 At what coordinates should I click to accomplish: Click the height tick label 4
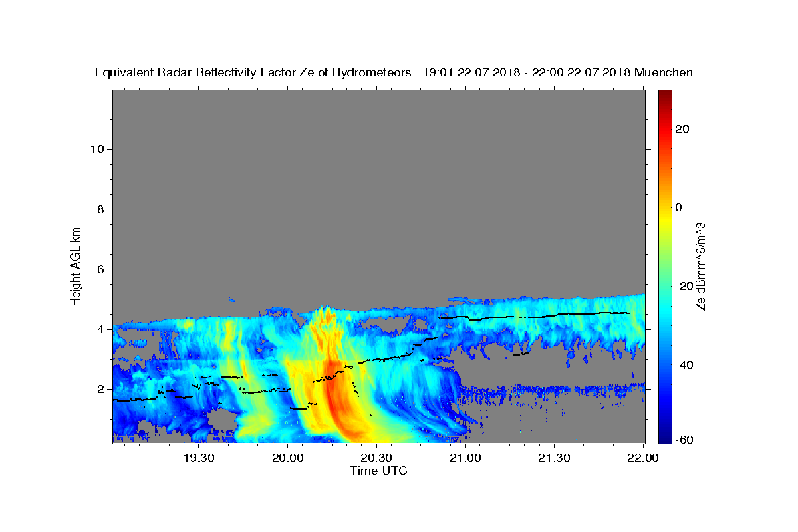click(102, 329)
